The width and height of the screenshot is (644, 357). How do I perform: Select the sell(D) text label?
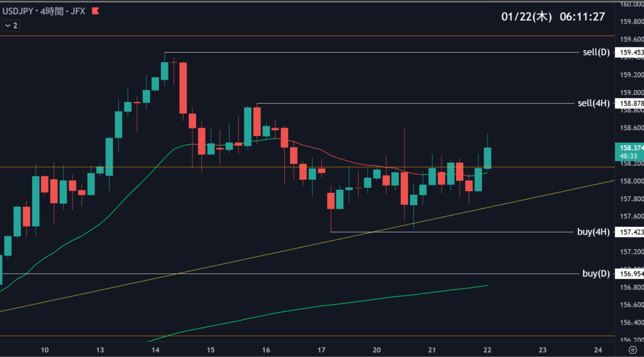tap(596, 52)
